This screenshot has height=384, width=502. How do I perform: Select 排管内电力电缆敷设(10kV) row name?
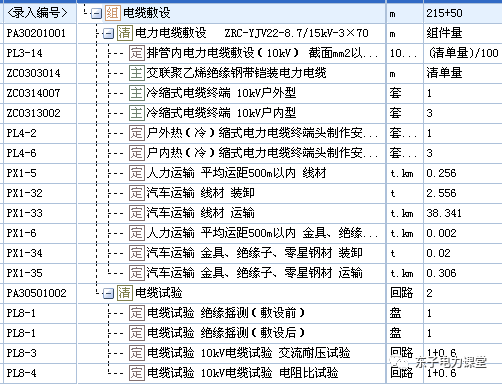(262, 53)
